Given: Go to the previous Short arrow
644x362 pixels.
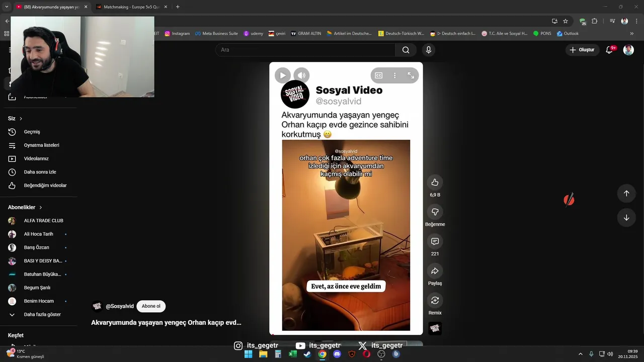Looking at the screenshot, I should pos(626,194).
